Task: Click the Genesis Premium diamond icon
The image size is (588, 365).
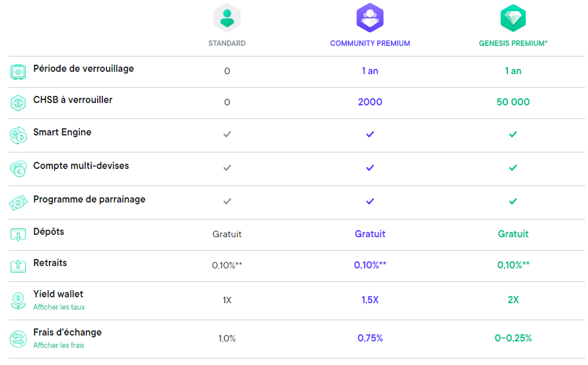Action: point(513,17)
